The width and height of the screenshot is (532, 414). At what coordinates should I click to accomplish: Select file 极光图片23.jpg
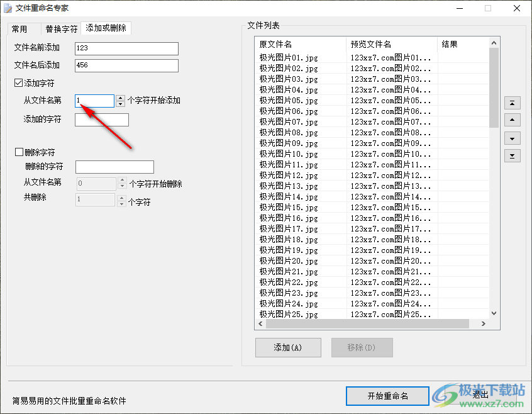click(x=289, y=293)
